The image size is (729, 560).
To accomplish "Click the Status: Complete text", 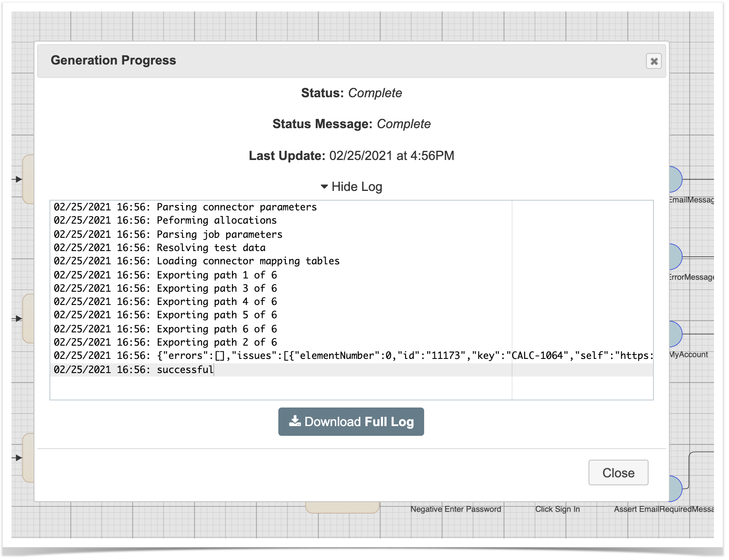I will 352,93.
